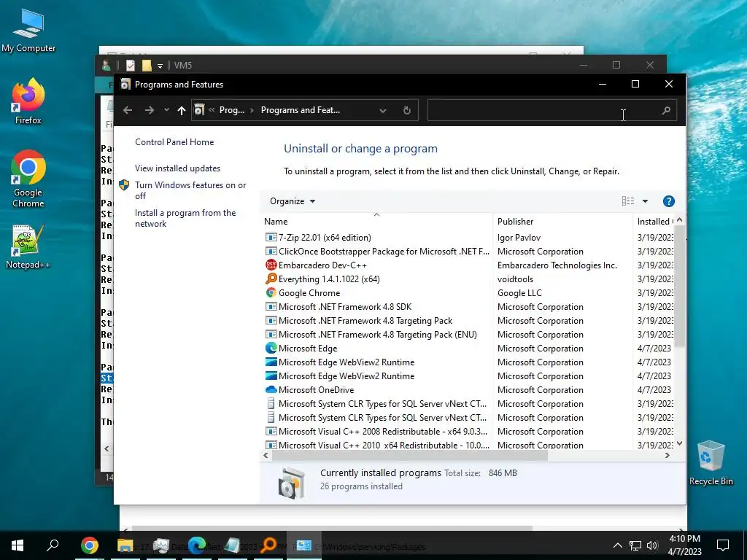Sort by Installed On column header

tap(655, 222)
